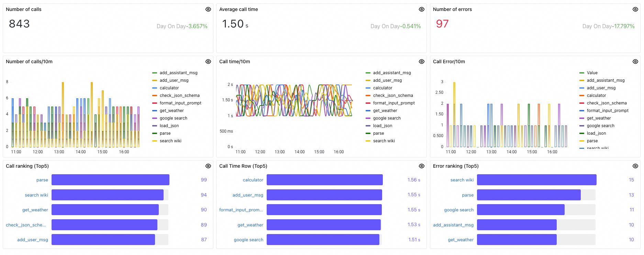The height and width of the screenshot is (255, 644).
Task: Click red format_input_prompt swatch in Call time/10m legend
Action: 368,103
